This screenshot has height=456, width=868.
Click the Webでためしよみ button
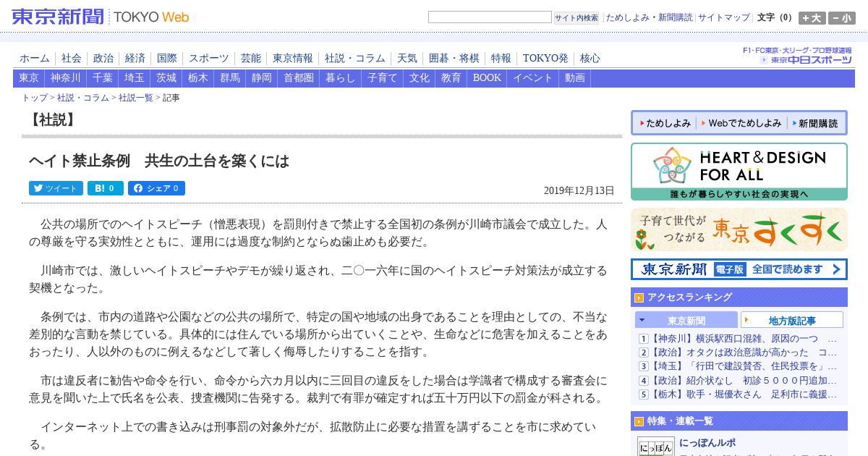(741, 123)
